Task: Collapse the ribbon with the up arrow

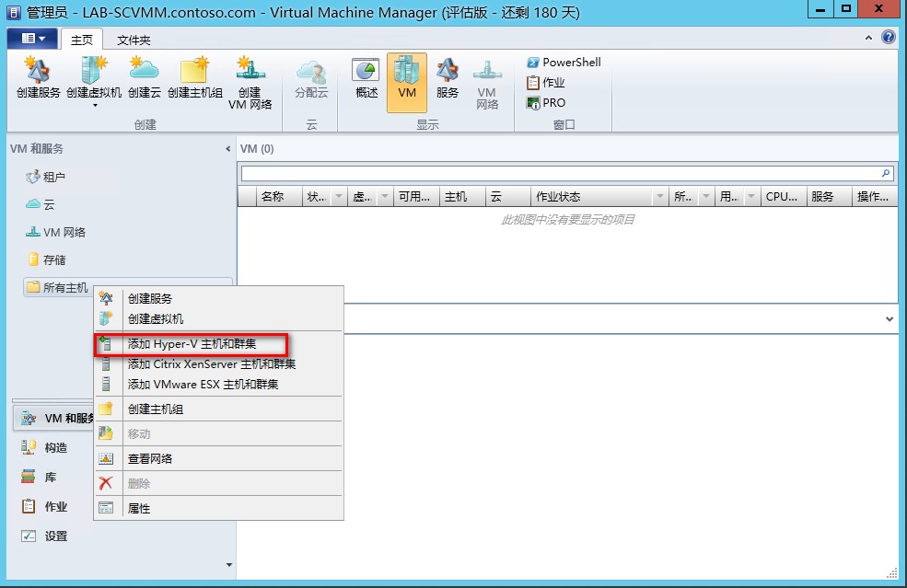Action: coord(868,38)
